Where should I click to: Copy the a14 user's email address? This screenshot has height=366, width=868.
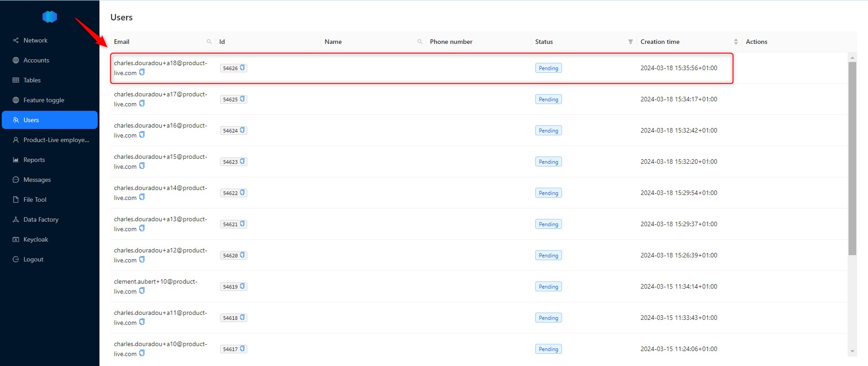[x=142, y=197]
